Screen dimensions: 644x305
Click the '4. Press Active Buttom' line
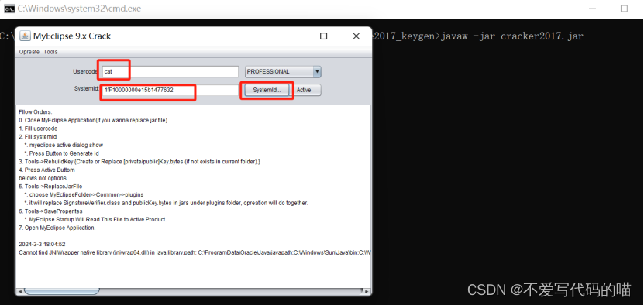coord(46,170)
